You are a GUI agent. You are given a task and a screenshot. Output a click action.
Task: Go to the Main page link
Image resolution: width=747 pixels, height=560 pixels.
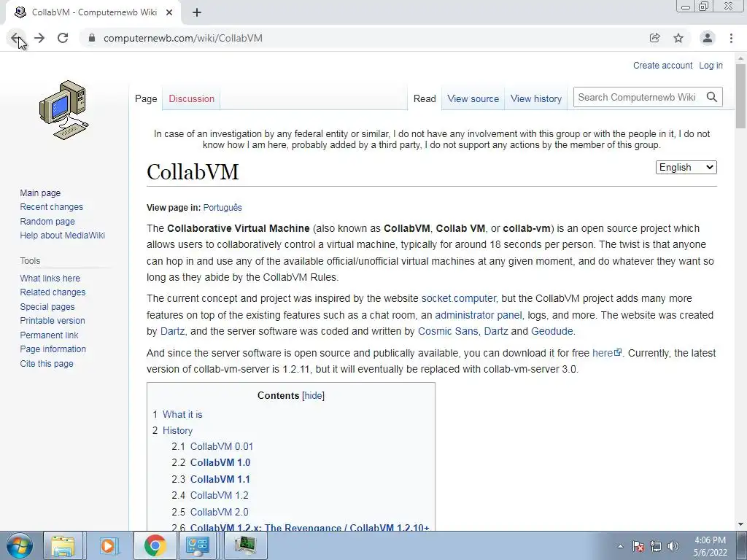(x=40, y=192)
